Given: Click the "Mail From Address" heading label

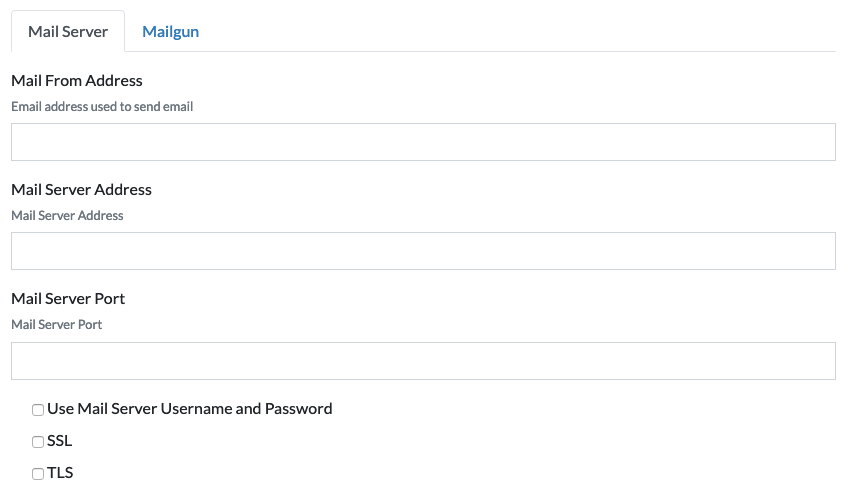Looking at the screenshot, I should pos(77,80).
